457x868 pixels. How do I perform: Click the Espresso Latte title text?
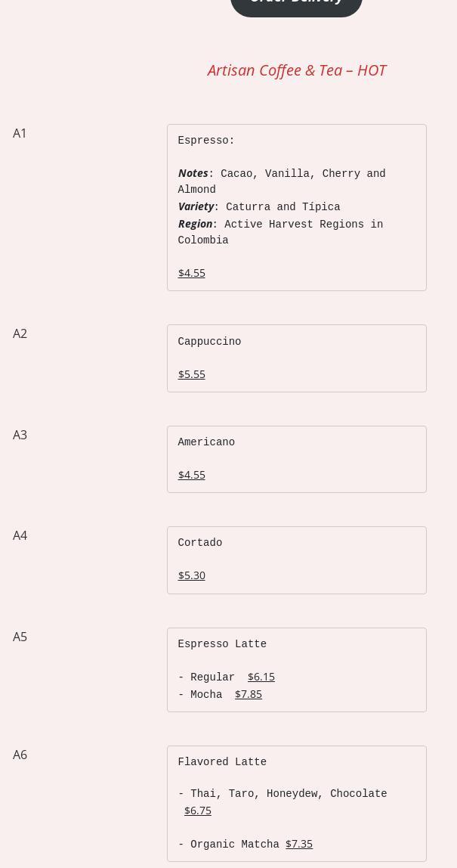point(222,644)
